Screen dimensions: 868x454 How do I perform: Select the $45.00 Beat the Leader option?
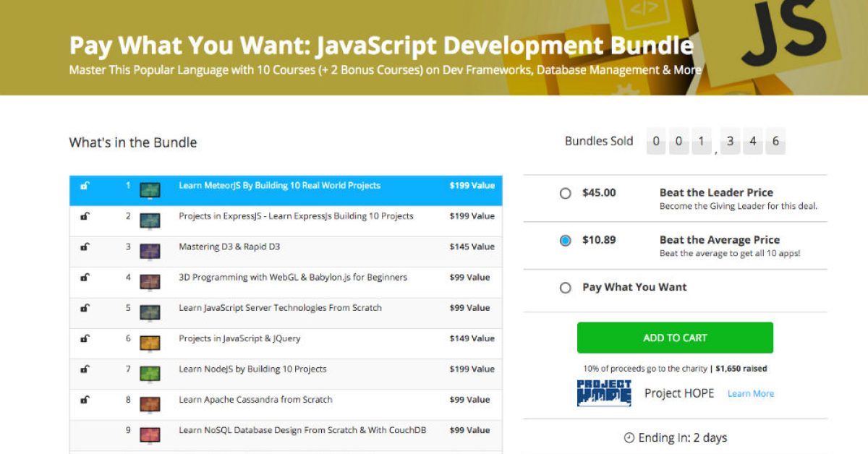pyautogui.click(x=566, y=194)
